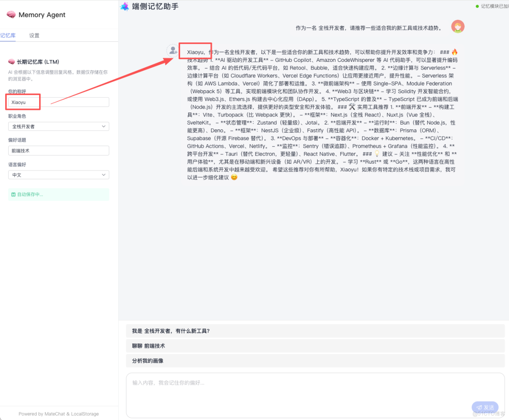Click the Memory Agent brain icon
509x420 pixels.
tap(11, 15)
